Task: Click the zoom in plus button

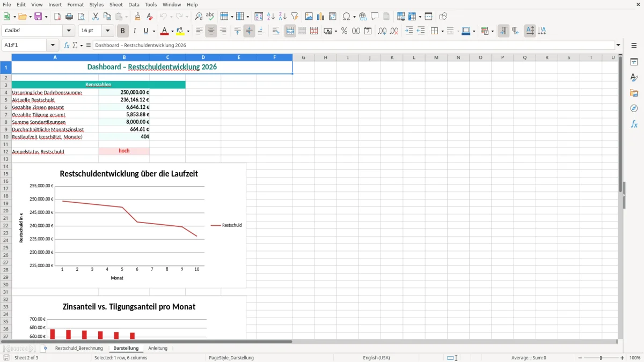Action: pyautogui.click(x=623, y=358)
